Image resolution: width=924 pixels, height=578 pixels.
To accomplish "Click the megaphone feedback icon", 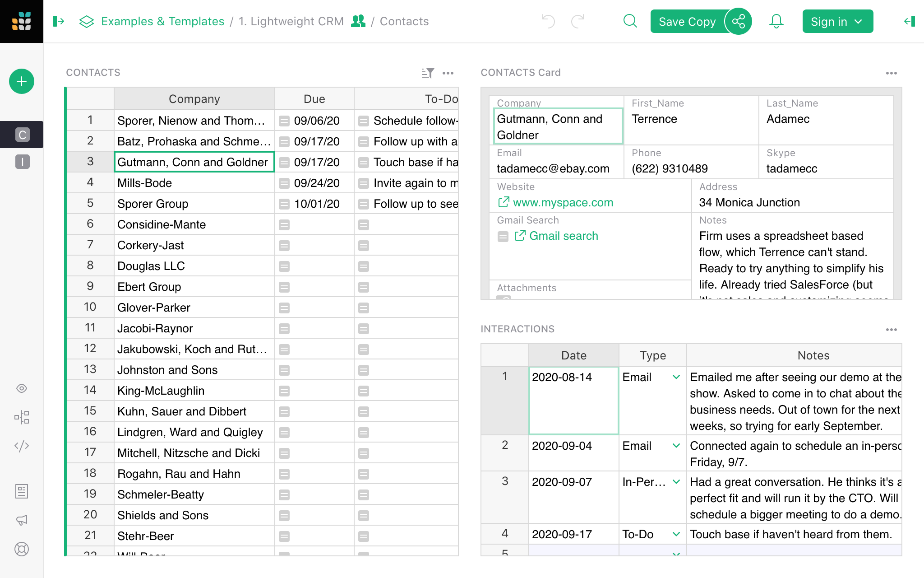I will tap(21, 520).
